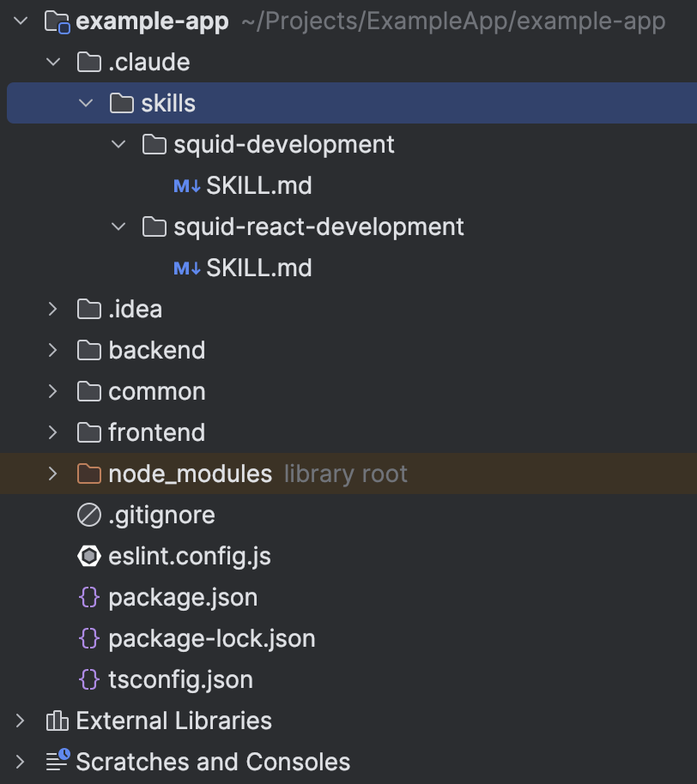Select the squid-development folder name
This screenshot has width=697, height=784.
pyautogui.click(x=283, y=145)
